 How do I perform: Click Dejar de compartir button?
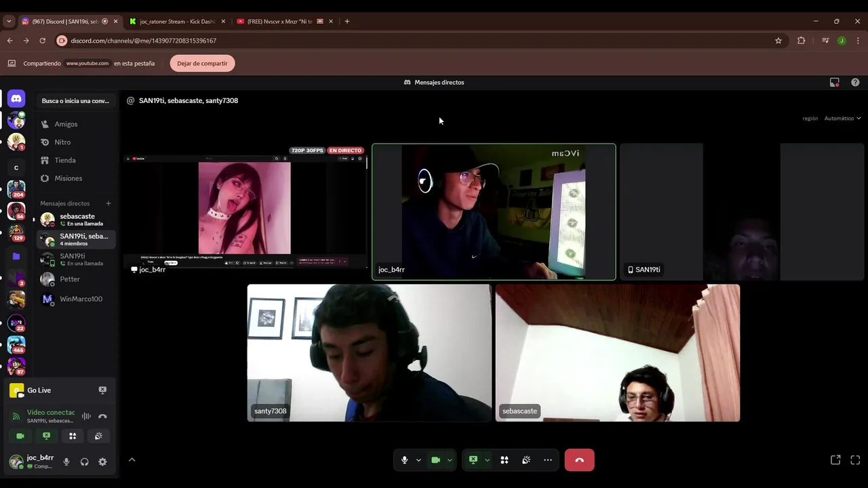(x=202, y=63)
